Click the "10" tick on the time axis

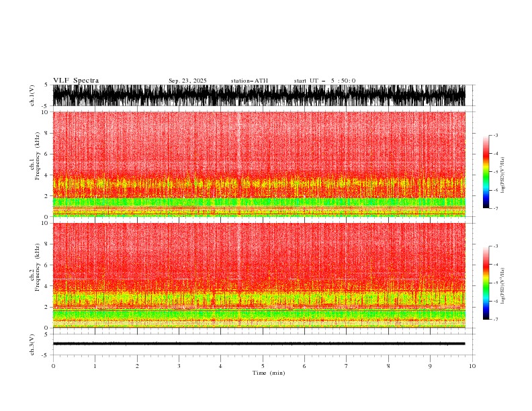[472, 366]
